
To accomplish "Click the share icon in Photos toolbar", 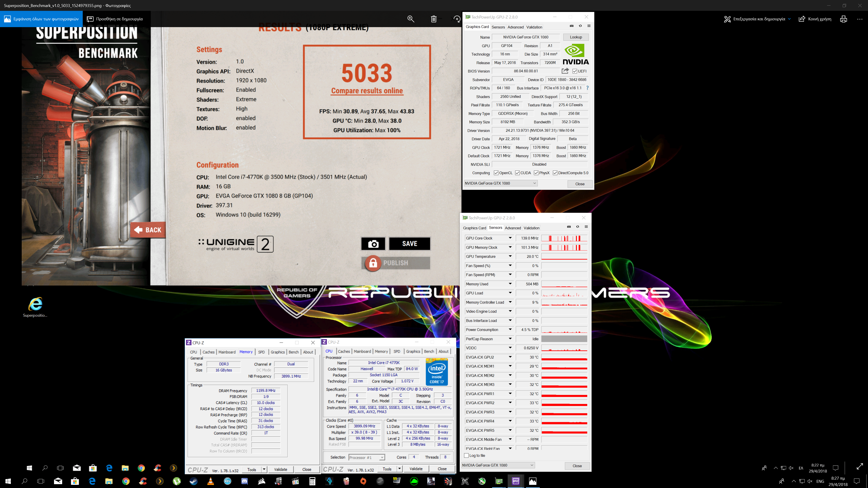I will point(802,19).
